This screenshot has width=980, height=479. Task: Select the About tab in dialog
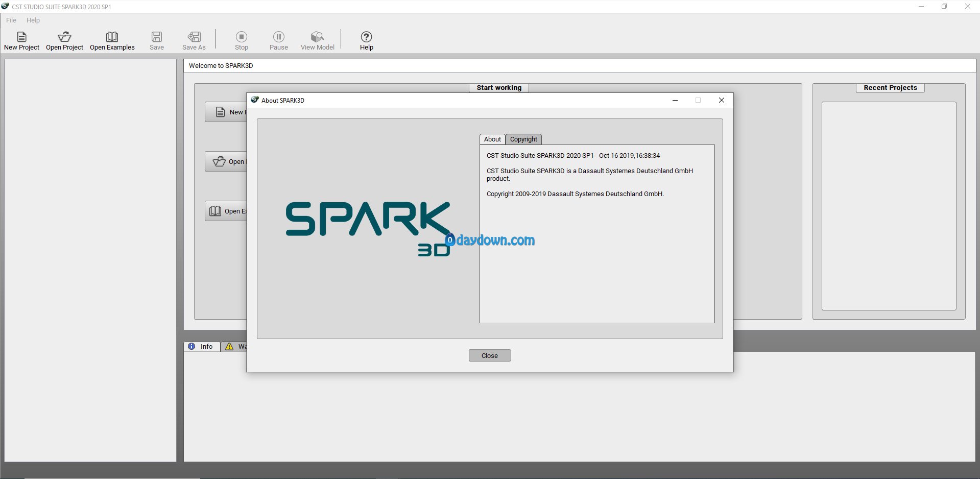pos(492,139)
